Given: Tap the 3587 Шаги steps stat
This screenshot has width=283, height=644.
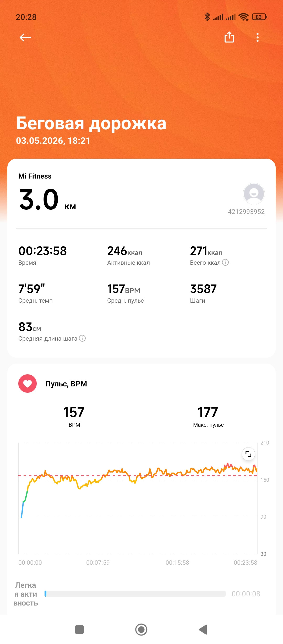Looking at the screenshot, I should (203, 293).
